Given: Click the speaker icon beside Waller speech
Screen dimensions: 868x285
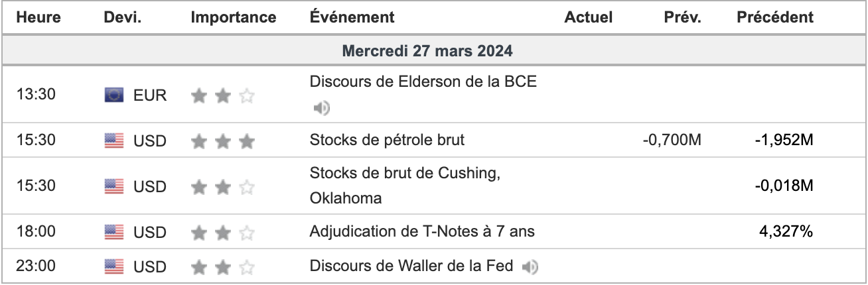Looking at the screenshot, I should pos(530,267).
